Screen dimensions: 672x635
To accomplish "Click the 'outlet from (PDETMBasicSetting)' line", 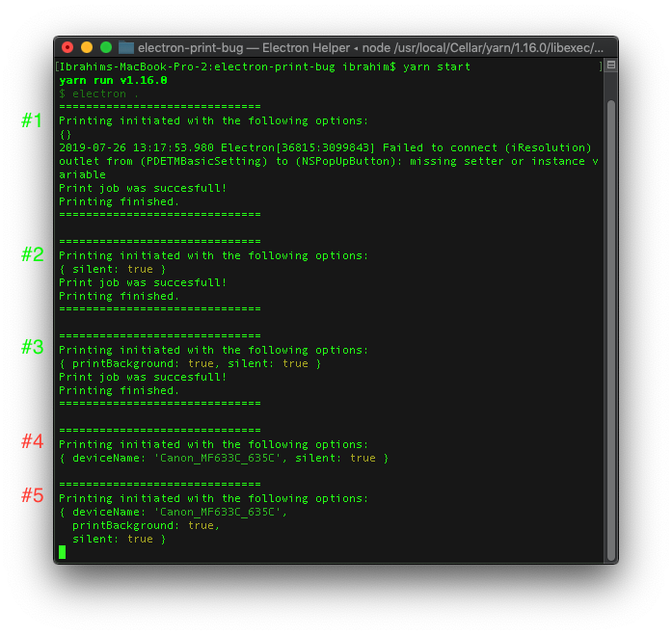I will click(x=329, y=162).
